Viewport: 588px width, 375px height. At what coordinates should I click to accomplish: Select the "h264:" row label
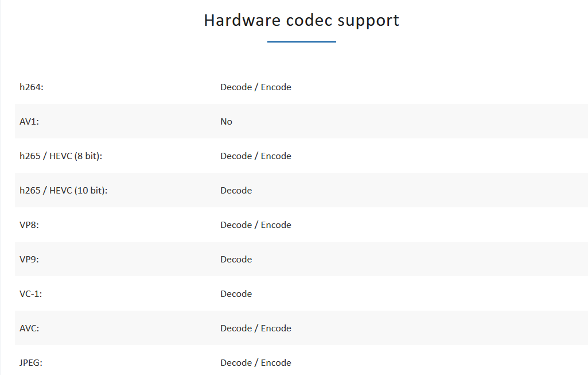pyautogui.click(x=32, y=87)
